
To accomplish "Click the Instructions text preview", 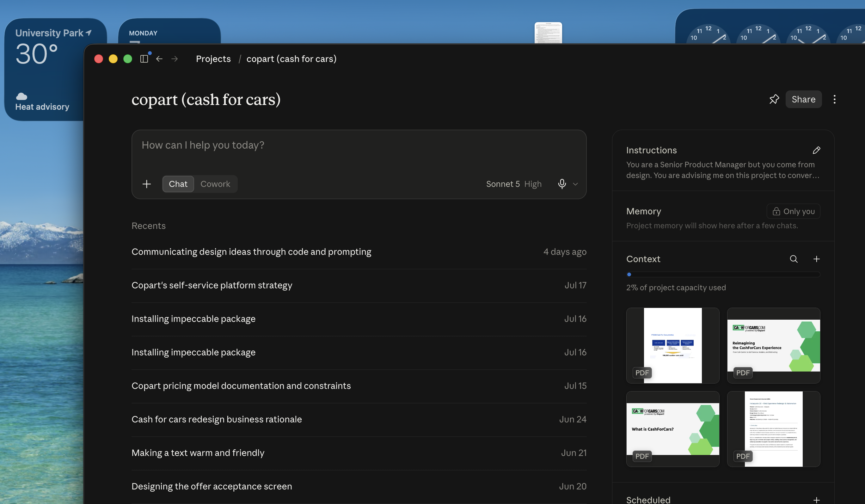I will (722, 170).
